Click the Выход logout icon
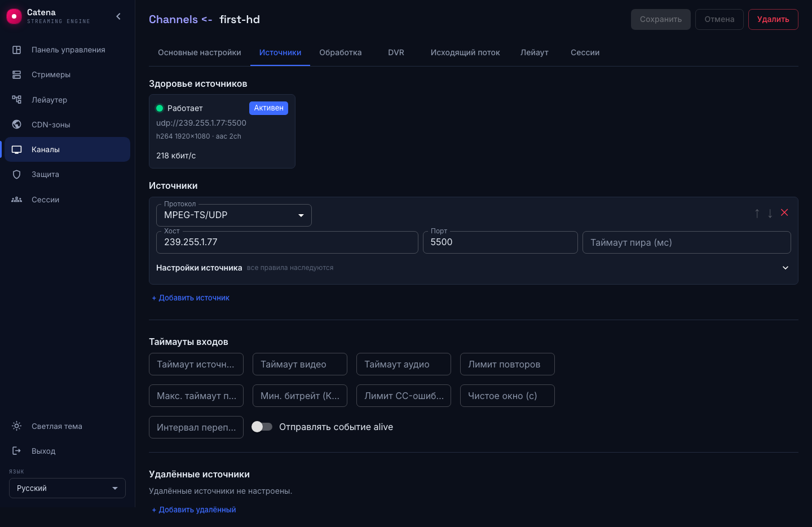The height and width of the screenshot is (527, 812). (17, 451)
